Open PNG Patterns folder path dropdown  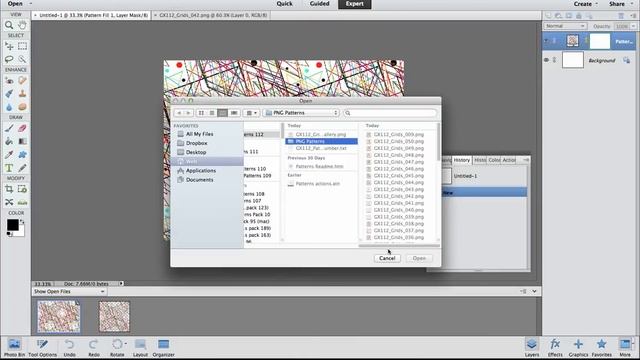tap(301, 113)
